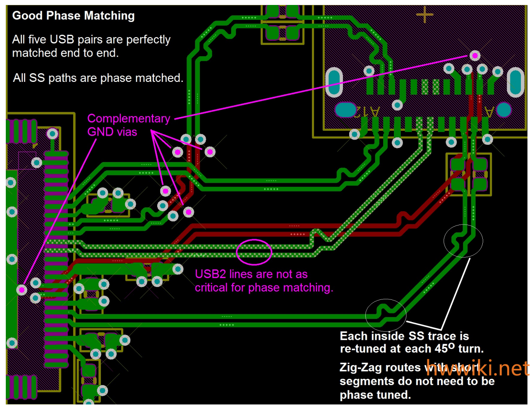Select 'All SS paths are phase matched' text
Image resolution: width=532 pixels, height=409 pixels.
click(98, 78)
